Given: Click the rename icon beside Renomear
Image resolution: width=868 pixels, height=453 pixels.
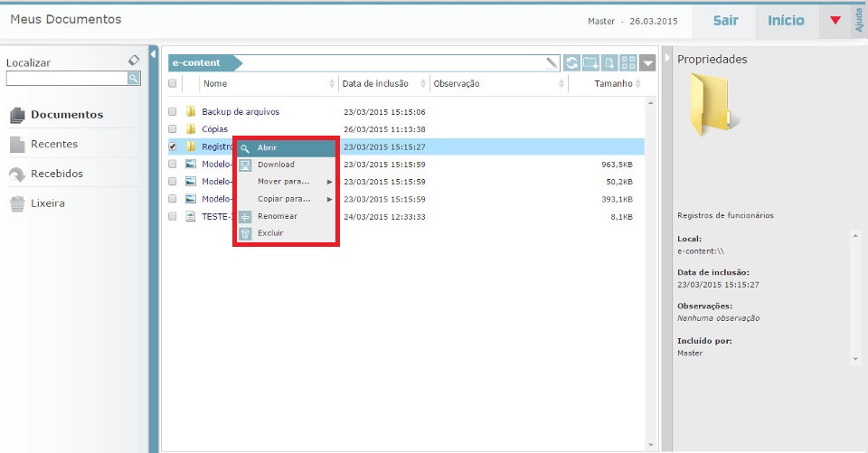Looking at the screenshot, I should [x=245, y=216].
